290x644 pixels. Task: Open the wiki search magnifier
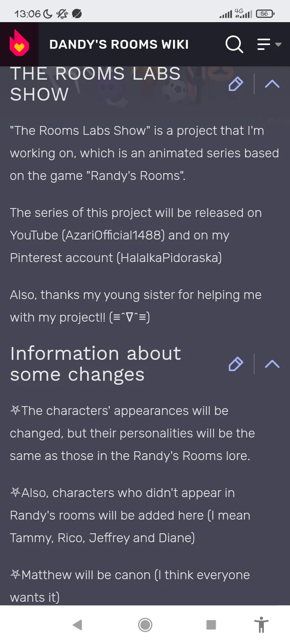234,44
